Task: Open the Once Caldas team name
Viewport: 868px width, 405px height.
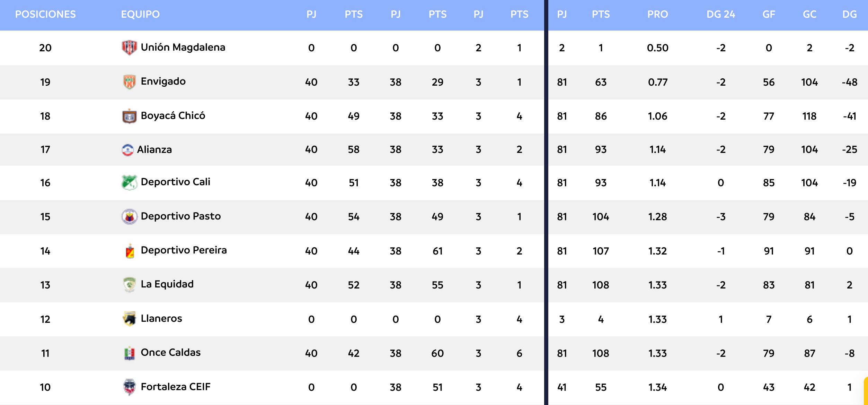Action: 170,353
